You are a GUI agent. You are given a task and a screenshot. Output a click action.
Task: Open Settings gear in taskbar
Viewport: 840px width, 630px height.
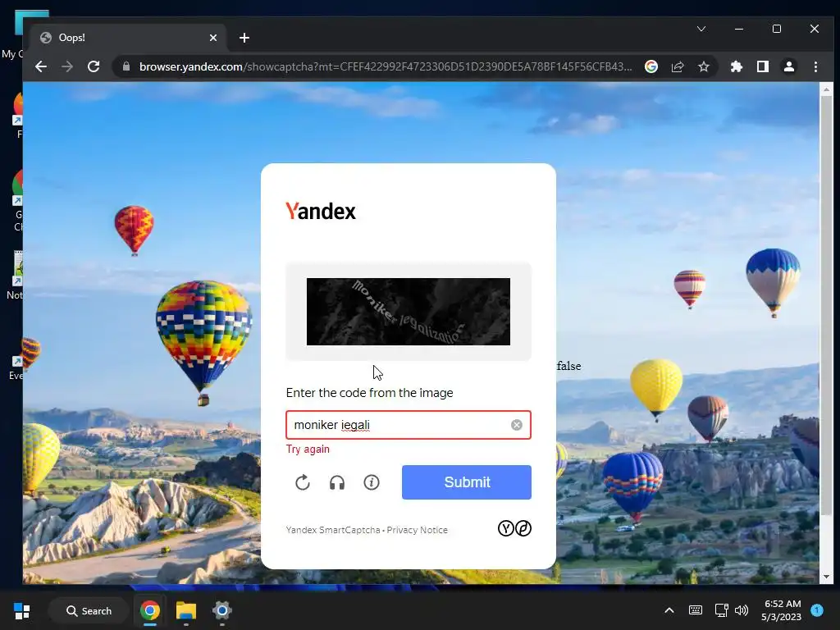point(221,610)
